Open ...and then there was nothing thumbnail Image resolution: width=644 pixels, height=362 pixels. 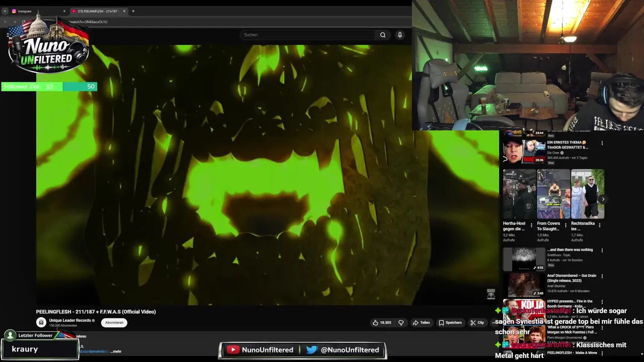coord(524,258)
